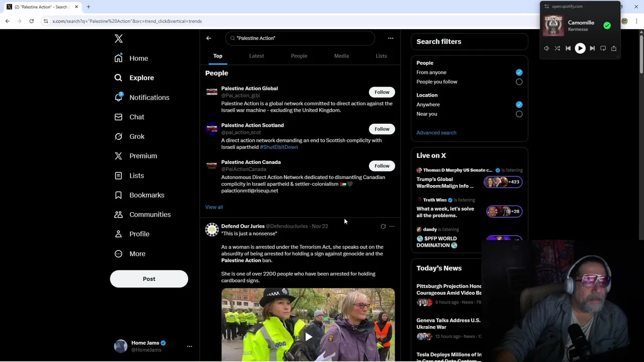Select 'Anywhere' location filter
Viewport: 644px width, 362px height.
(519, 105)
